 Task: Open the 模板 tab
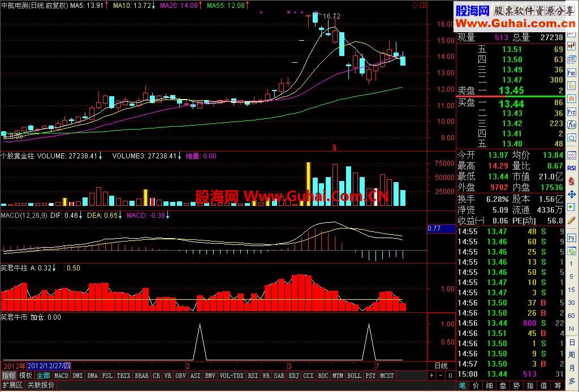25,376
